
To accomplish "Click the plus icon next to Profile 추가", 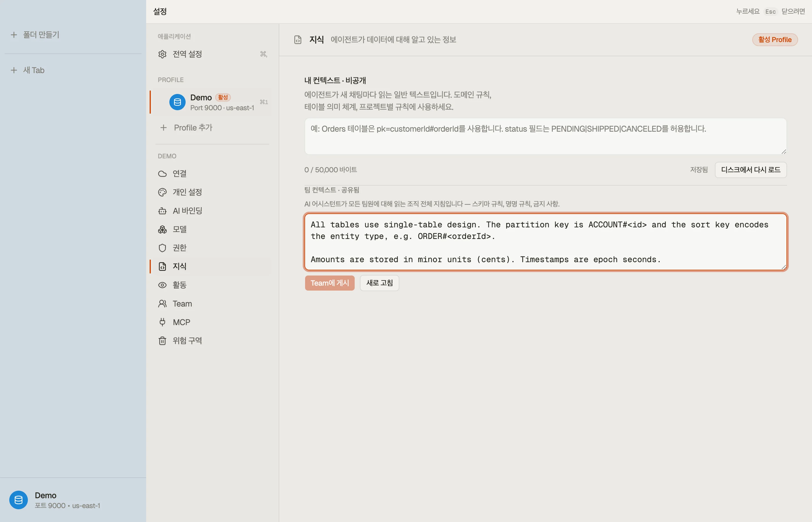I will click(x=163, y=128).
